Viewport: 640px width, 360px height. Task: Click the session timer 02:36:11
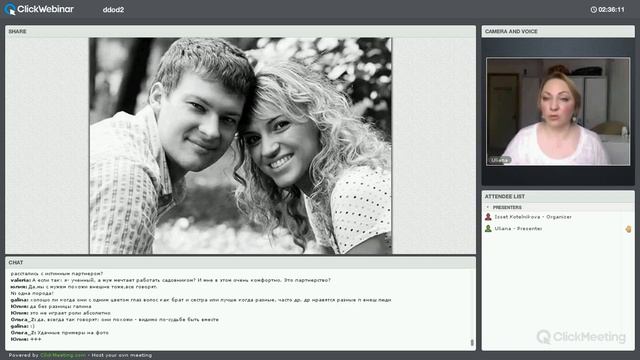pyautogui.click(x=611, y=9)
